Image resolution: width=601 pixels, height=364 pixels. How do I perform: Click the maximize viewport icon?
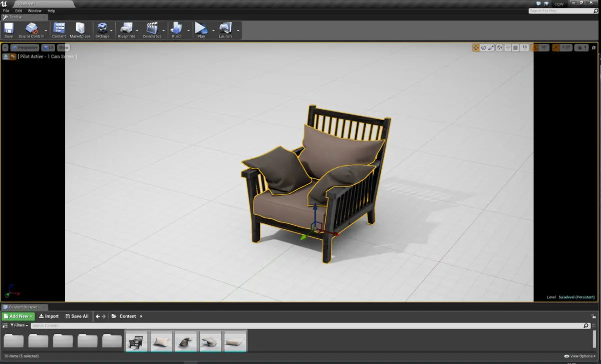coord(594,48)
